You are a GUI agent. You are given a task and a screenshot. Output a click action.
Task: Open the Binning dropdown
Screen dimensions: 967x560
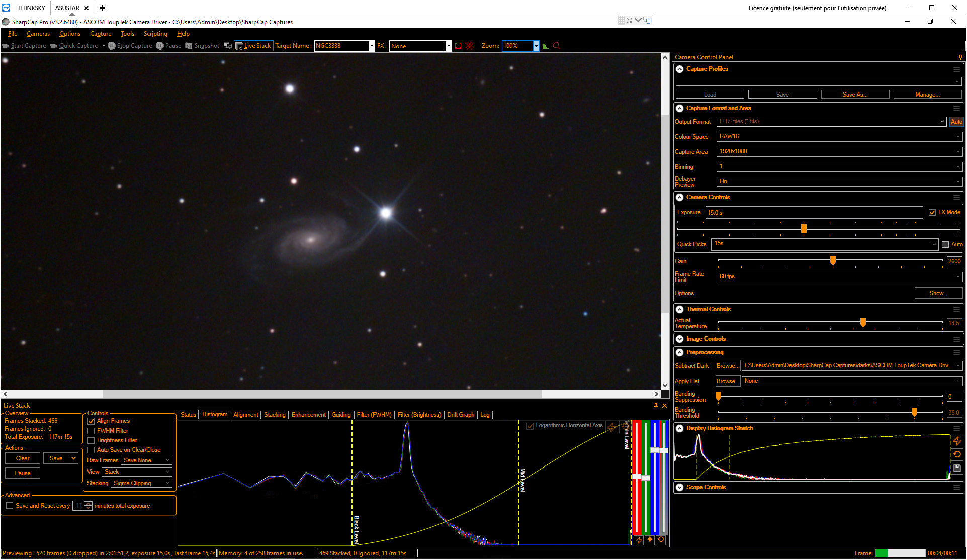pyautogui.click(x=839, y=167)
